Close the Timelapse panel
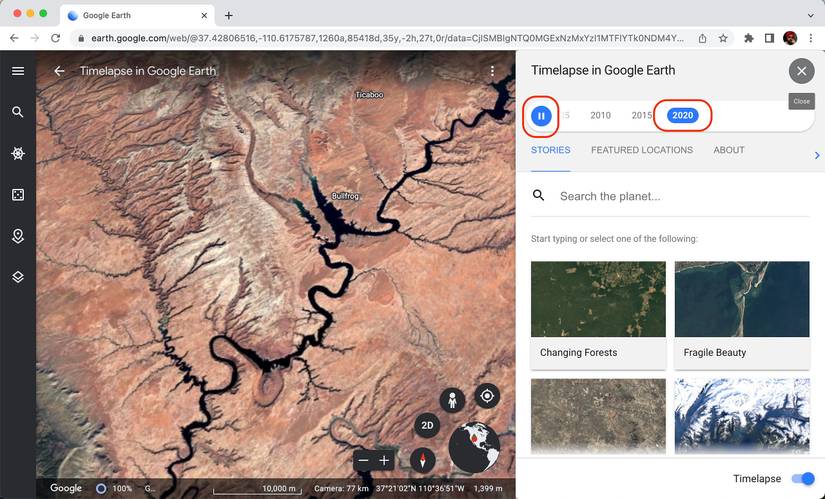 [x=801, y=71]
